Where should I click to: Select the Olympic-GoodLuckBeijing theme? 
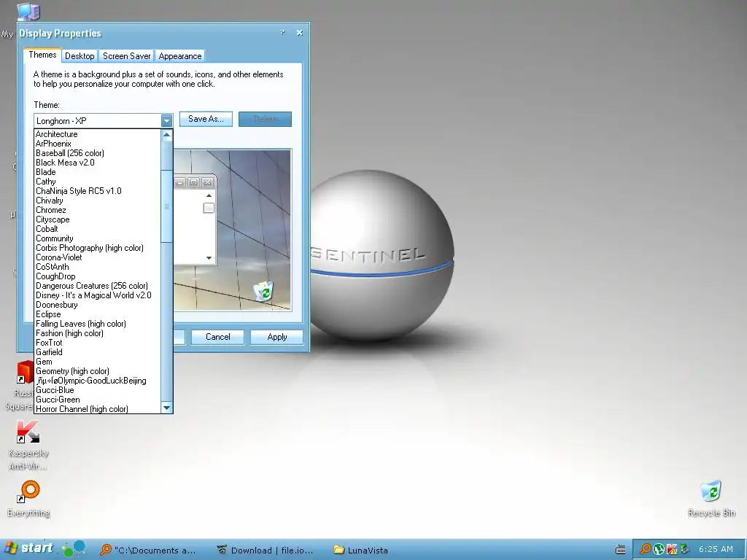point(98,381)
